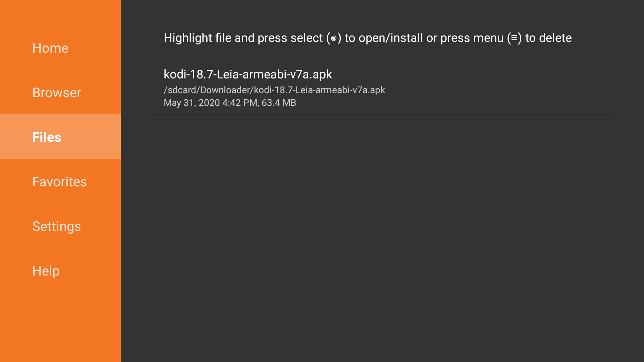644x362 pixels.
Task: Click the 63.4 MB file size
Action: tap(279, 103)
